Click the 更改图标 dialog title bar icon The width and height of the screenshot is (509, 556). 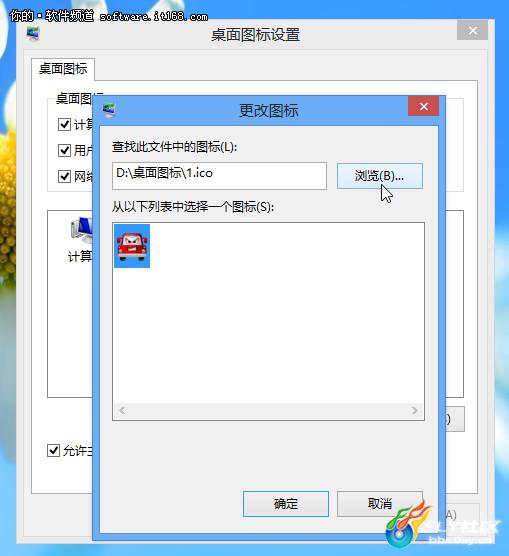109,110
